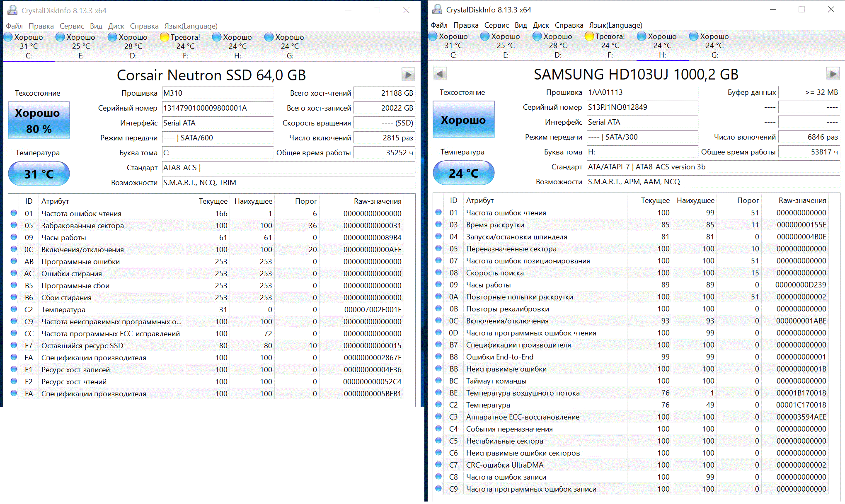Click the total host reads field 21188 GB

click(x=384, y=93)
